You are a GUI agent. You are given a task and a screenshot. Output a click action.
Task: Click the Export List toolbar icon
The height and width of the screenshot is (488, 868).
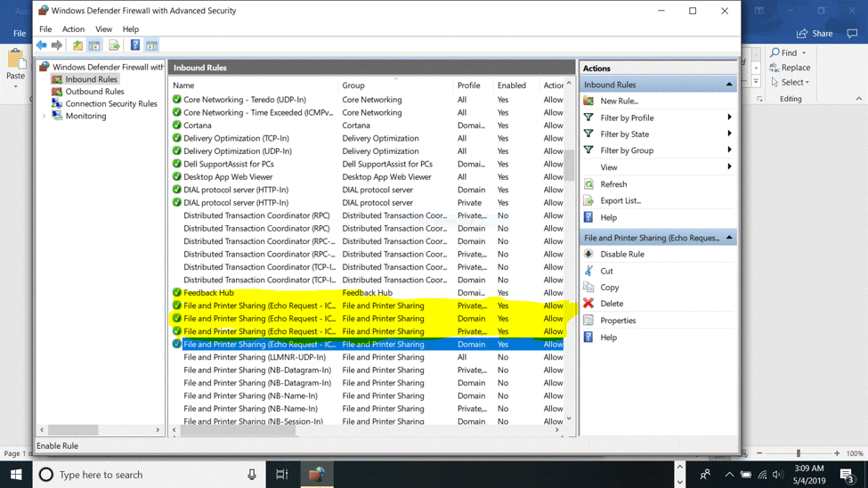click(114, 45)
